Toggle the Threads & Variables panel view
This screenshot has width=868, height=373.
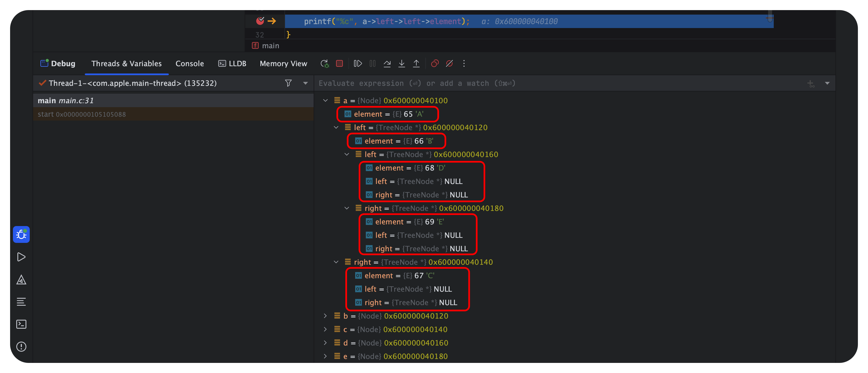coord(127,64)
